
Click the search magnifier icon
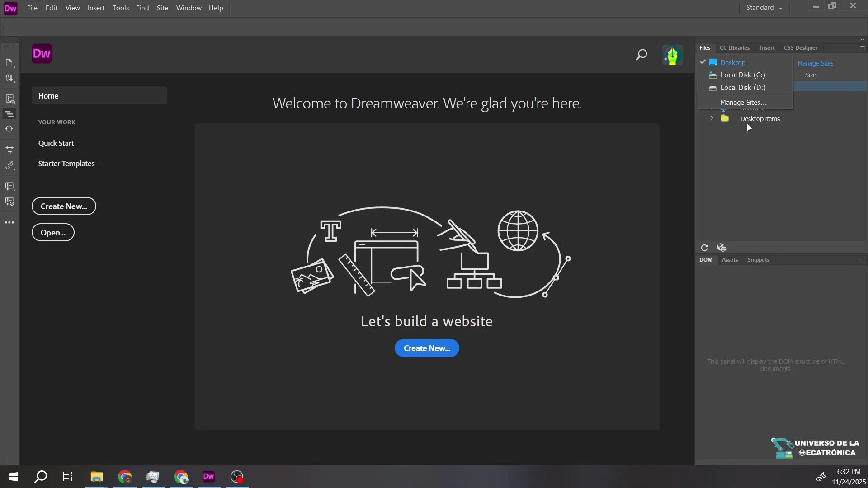(641, 55)
